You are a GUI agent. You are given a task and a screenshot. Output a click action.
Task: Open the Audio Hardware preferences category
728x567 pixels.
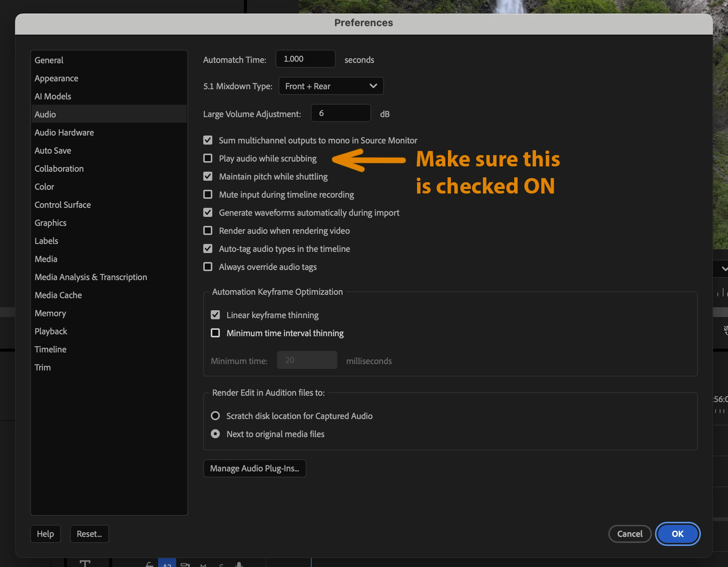[64, 133]
